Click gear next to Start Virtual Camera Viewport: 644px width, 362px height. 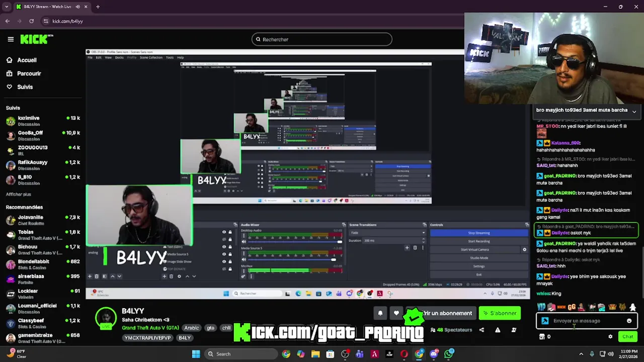(x=524, y=249)
